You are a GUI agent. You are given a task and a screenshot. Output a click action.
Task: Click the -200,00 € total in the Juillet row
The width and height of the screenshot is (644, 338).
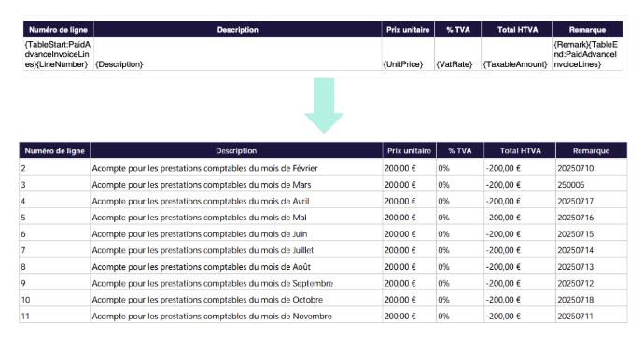(x=503, y=250)
